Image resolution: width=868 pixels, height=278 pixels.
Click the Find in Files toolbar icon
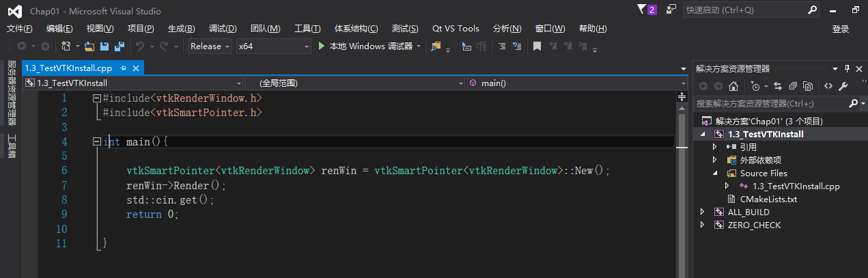pos(436,46)
